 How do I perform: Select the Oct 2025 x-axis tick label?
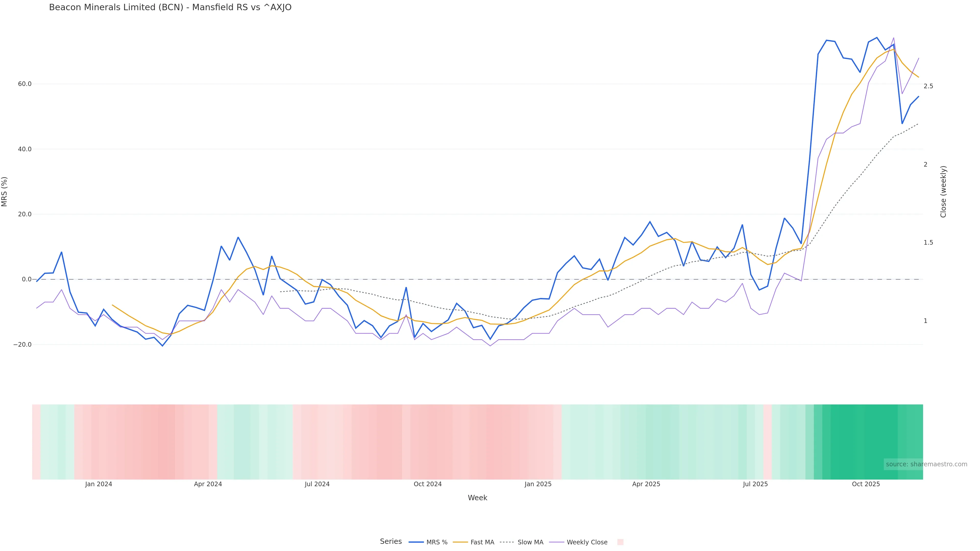[x=865, y=484]
